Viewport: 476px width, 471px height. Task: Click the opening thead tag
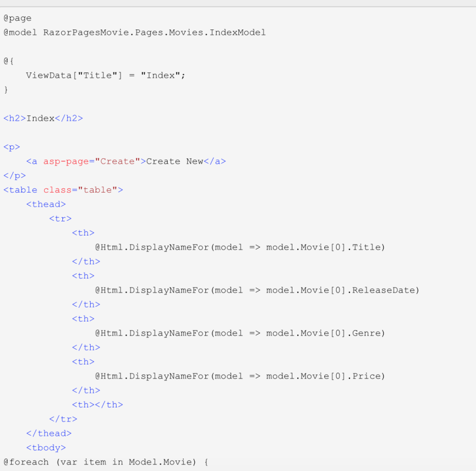pos(46,204)
